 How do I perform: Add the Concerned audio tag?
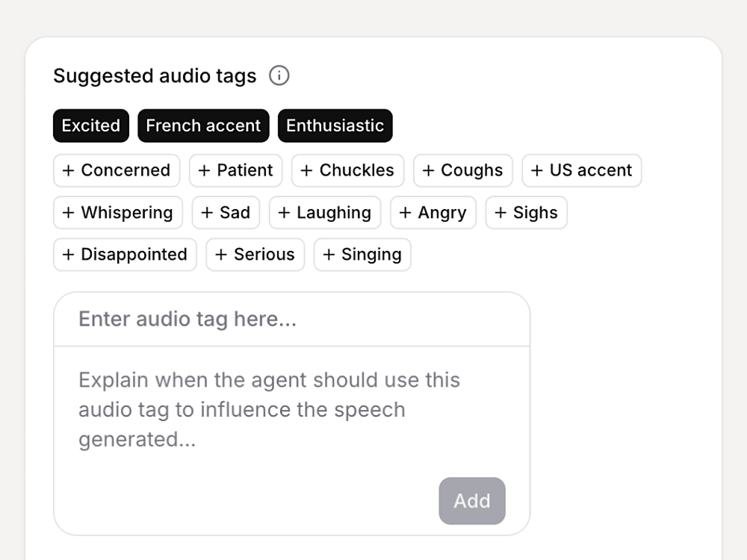tap(117, 170)
